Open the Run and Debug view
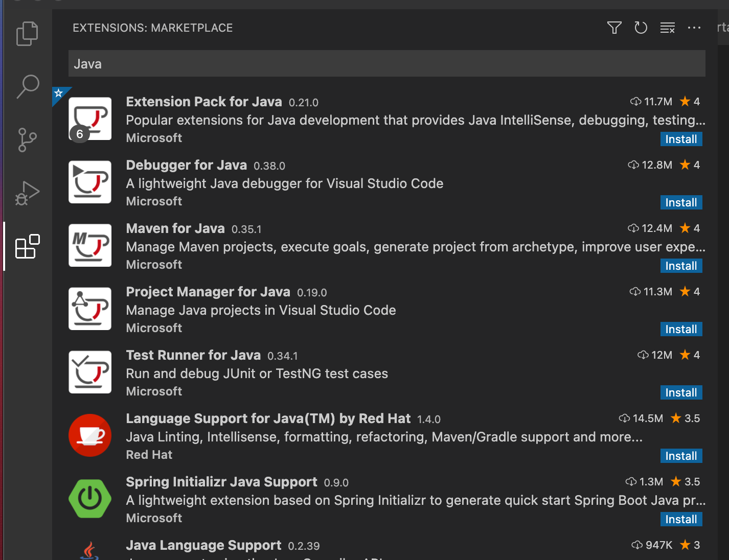Screen dimensions: 729x560 pos(27,193)
